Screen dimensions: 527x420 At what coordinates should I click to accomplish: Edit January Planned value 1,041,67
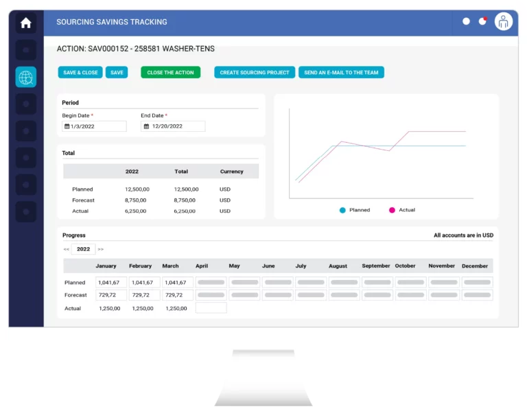[x=111, y=282]
